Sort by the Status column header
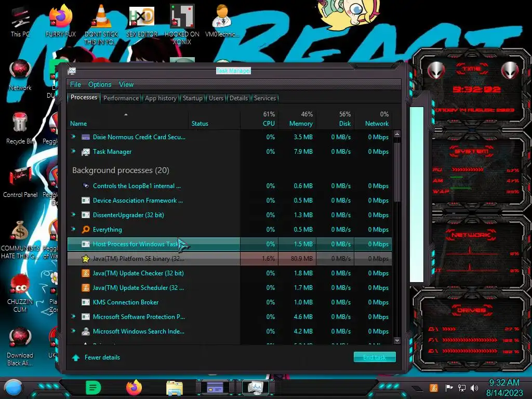This screenshot has width=532, height=399. tap(214, 119)
